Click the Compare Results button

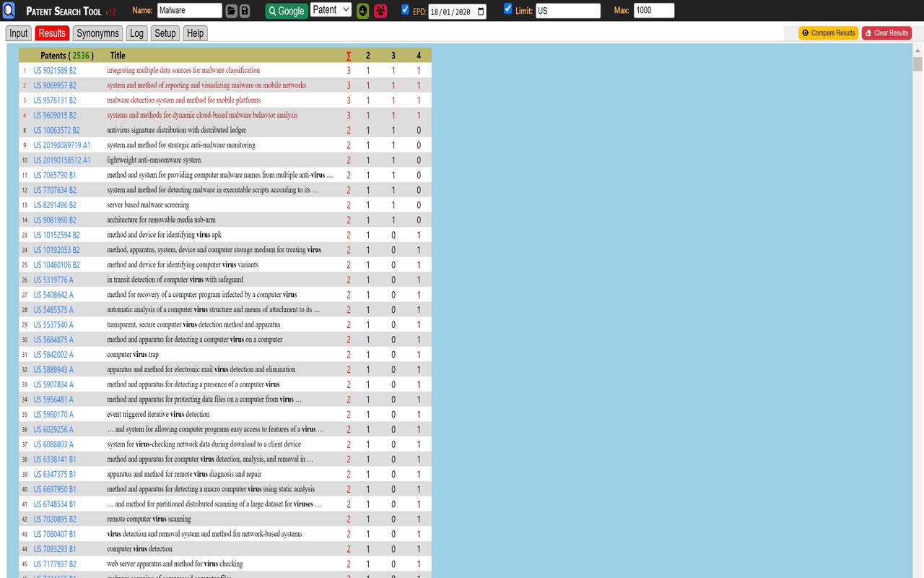point(828,33)
